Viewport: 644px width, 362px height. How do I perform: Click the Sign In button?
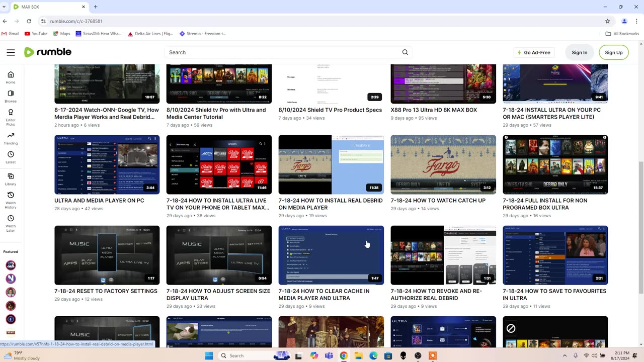(580, 52)
